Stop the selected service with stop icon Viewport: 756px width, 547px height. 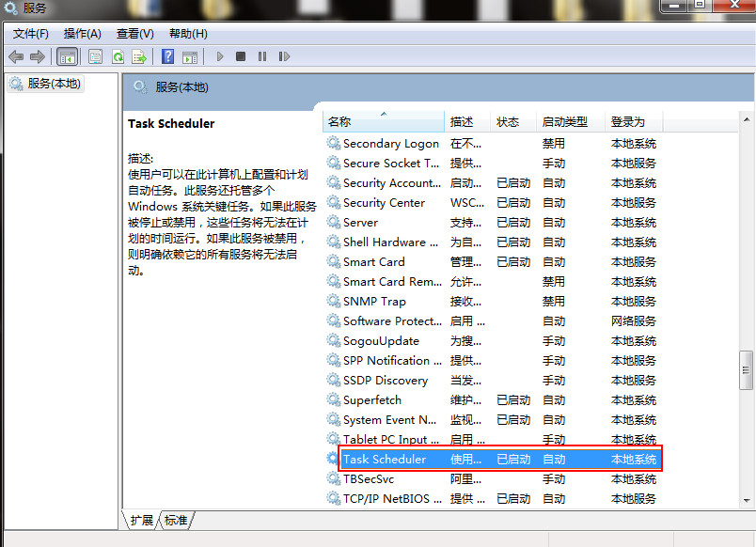241,56
